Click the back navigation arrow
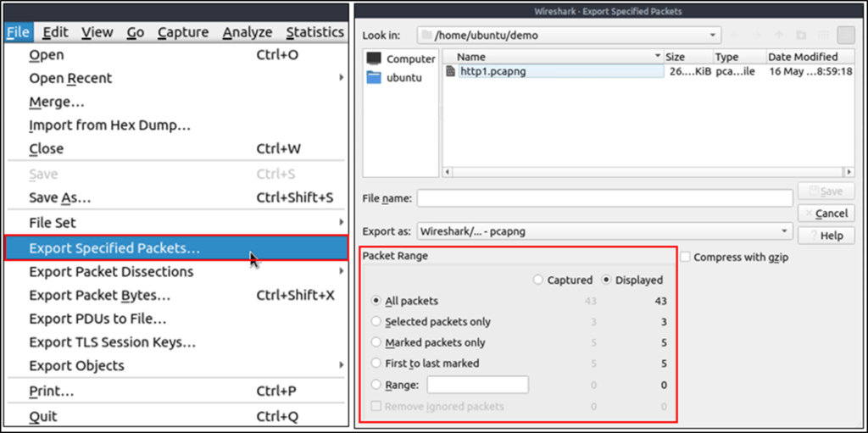This screenshot has height=433, width=868. pos(735,36)
